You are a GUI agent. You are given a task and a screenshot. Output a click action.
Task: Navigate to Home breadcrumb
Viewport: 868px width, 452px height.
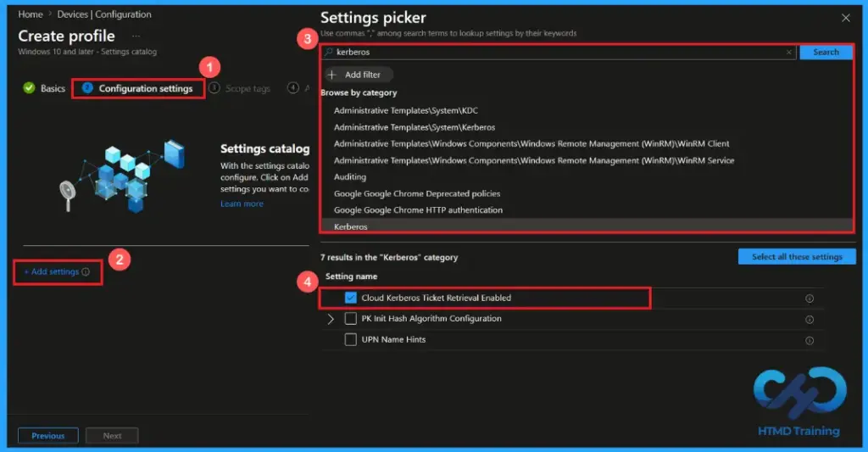coord(31,14)
